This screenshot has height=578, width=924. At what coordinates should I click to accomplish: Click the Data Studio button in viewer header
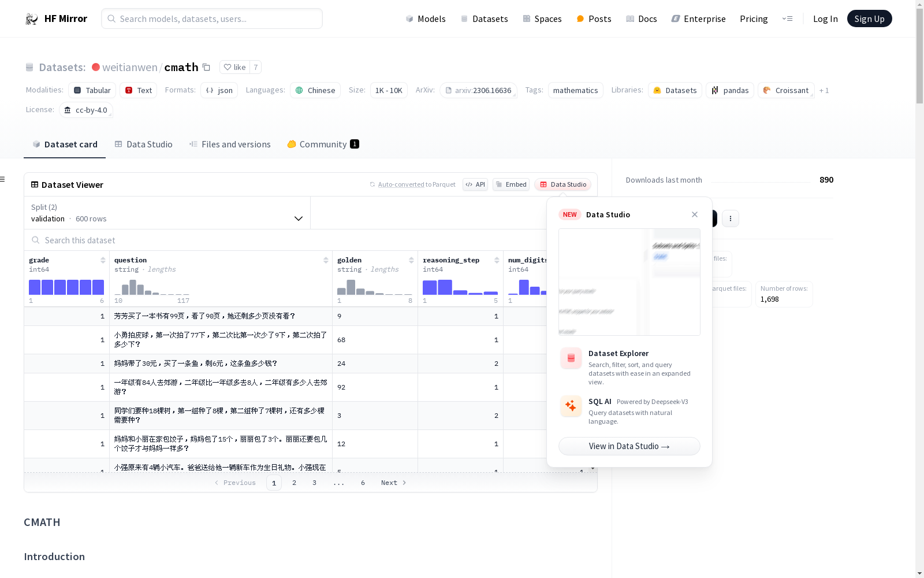(563, 184)
